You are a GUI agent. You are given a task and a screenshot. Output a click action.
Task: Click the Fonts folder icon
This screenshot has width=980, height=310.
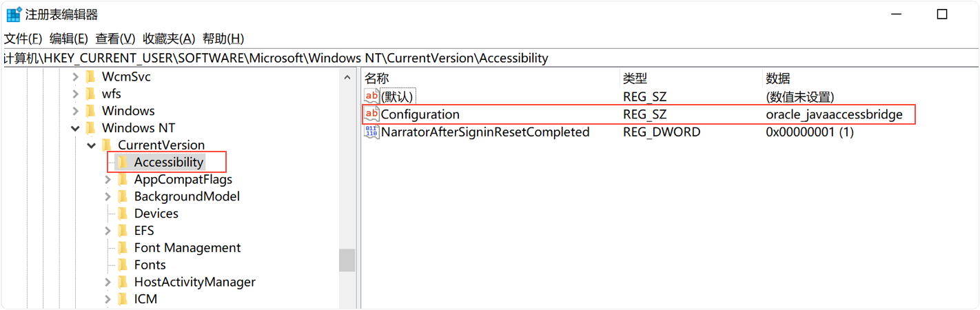[x=123, y=265]
